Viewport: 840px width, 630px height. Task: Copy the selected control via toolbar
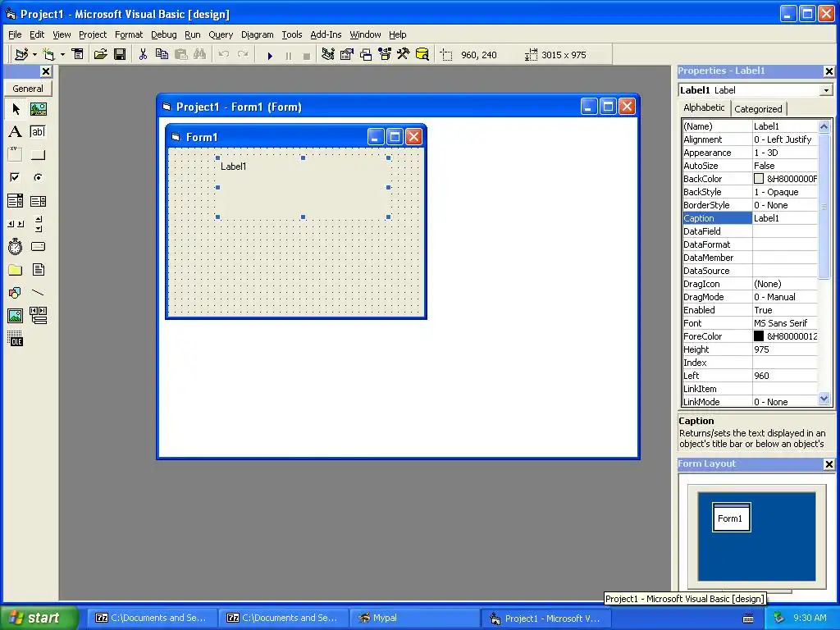tap(162, 55)
